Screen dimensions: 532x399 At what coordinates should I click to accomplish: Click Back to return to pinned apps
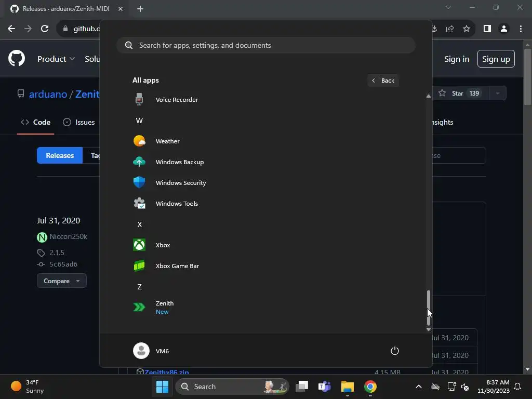click(383, 81)
